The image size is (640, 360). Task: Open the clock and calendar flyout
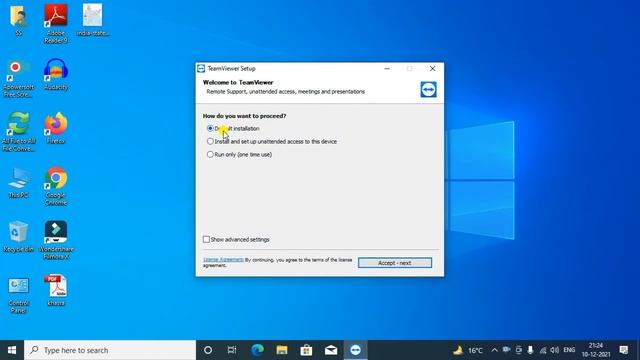click(x=596, y=350)
